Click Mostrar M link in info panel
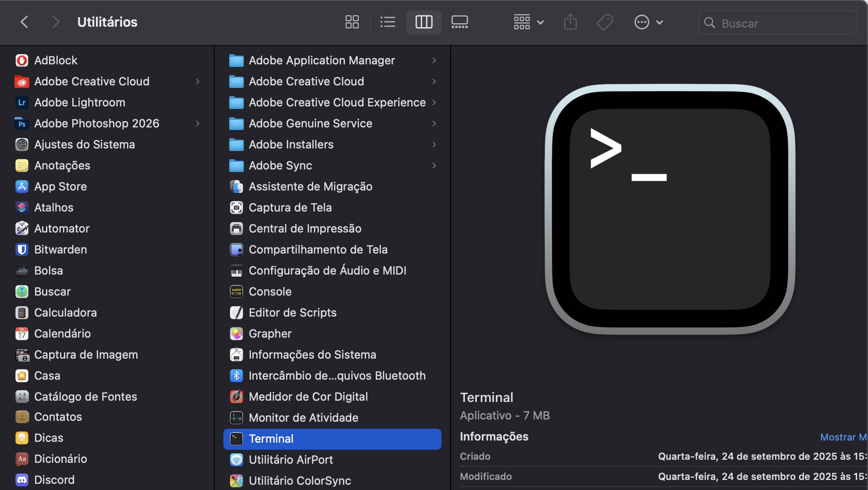Screen dimensions: 868x490 coord(842,437)
